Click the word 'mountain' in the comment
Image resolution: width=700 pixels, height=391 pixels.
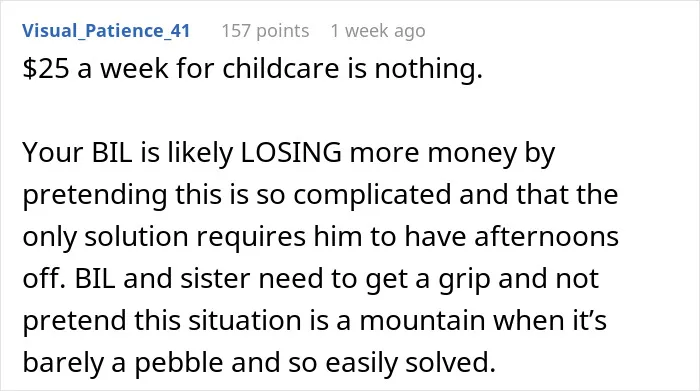(416, 320)
